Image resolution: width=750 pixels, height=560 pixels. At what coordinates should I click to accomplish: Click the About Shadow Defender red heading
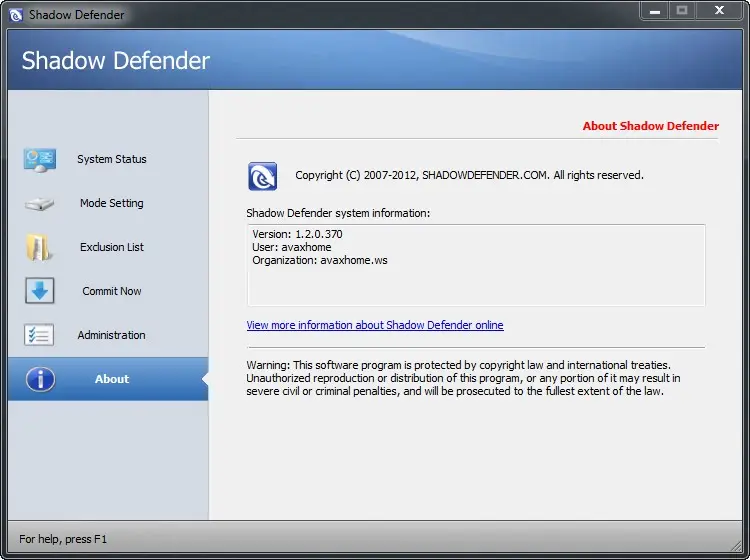[x=651, y=126]
